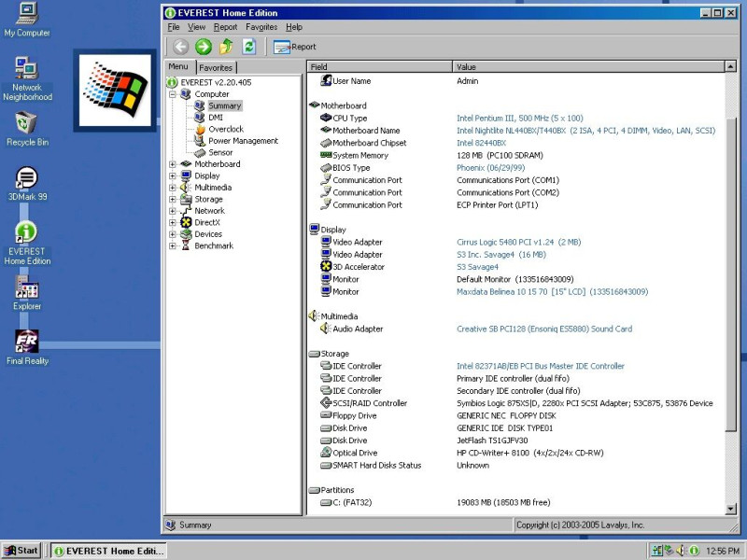747x560 pixels.
Task: Expand the Motherboard tree node
Action: (173, 164)
